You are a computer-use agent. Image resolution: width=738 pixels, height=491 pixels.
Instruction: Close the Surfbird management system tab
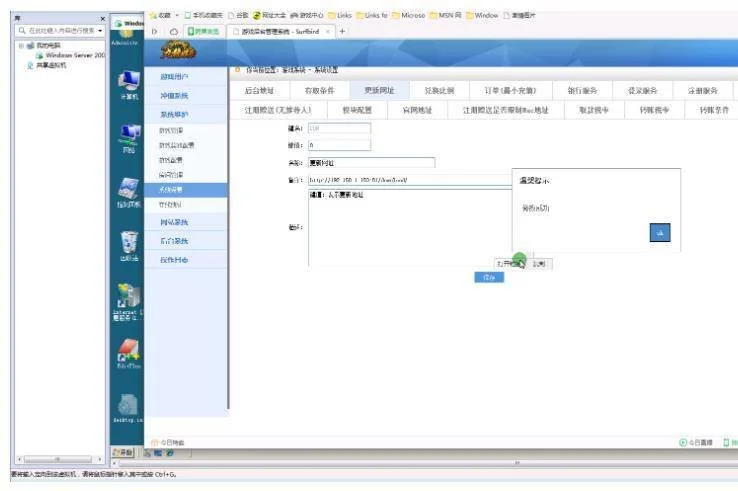[x=327, y=31]
